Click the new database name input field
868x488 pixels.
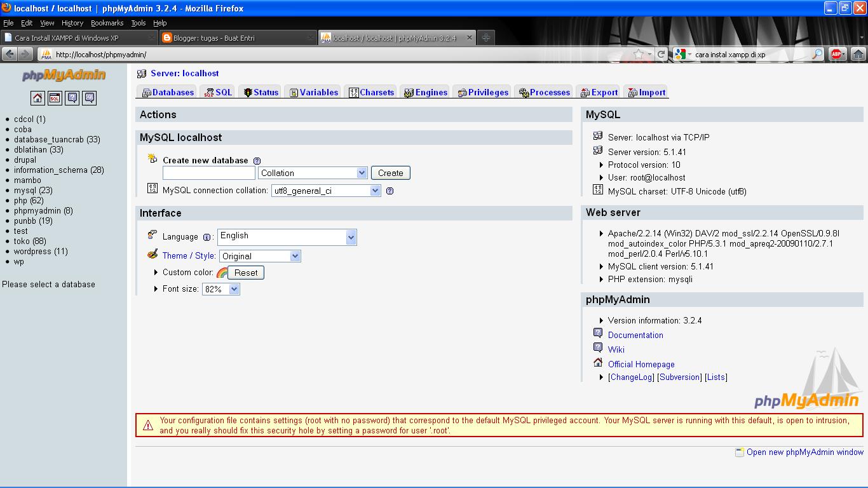[x=208, y=172]
